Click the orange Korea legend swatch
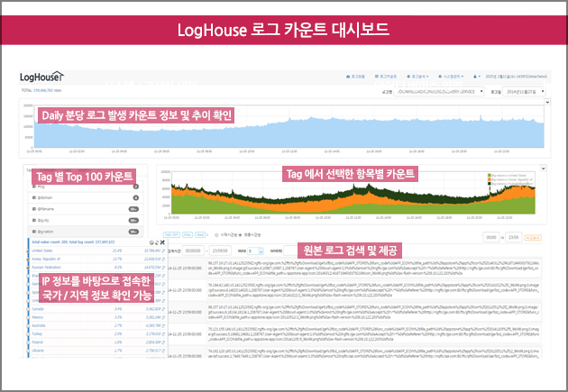 [x=490, y=179]
